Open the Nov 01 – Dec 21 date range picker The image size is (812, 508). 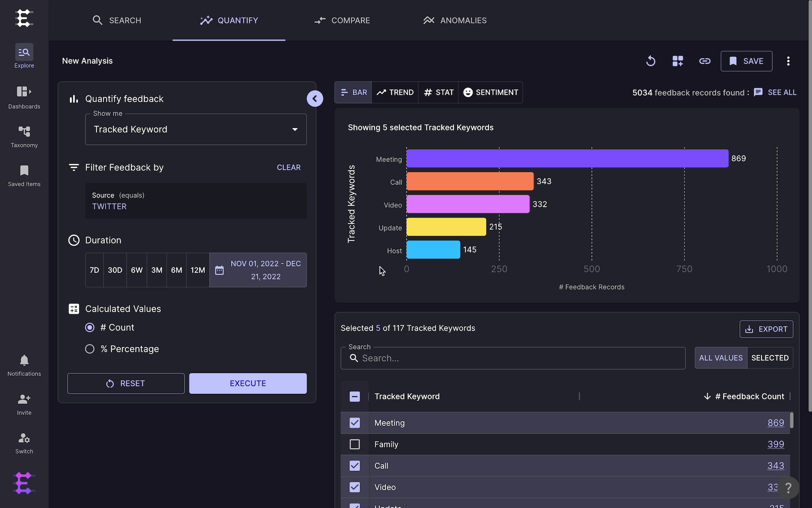(x=258, y=270)
